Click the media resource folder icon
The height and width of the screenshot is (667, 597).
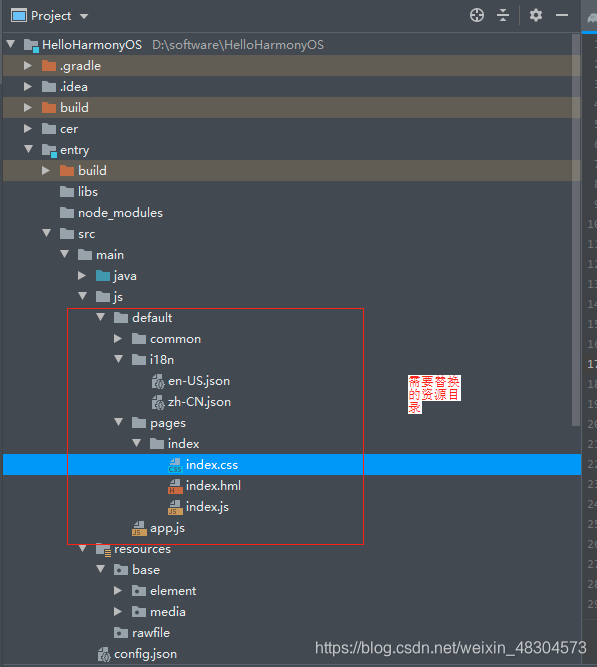[x=139, y=612]
